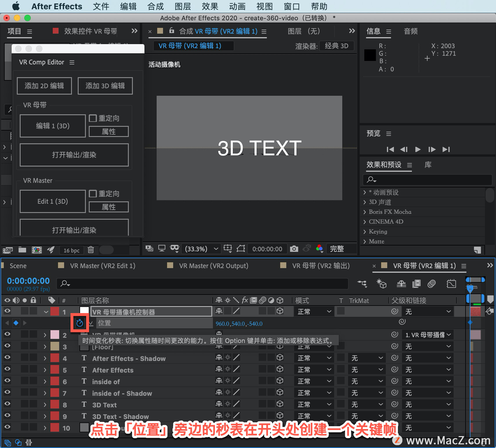Expand 3D Text layer properties
496x448 pixels.
45,405
